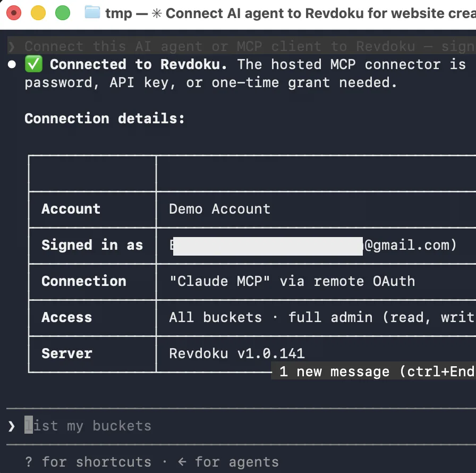Viewport: 476px width, 473px height.
Task: Click the white bullet beside Connected message
Action: 12,64
